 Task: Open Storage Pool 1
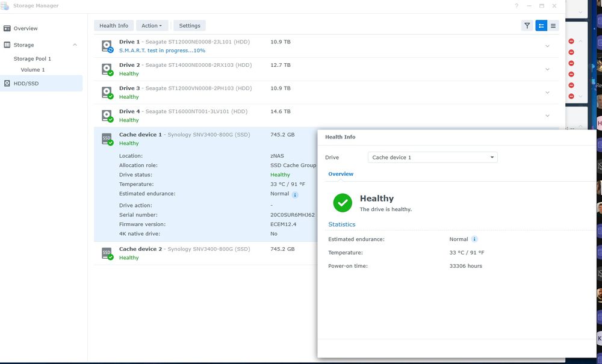click(33, 59)
